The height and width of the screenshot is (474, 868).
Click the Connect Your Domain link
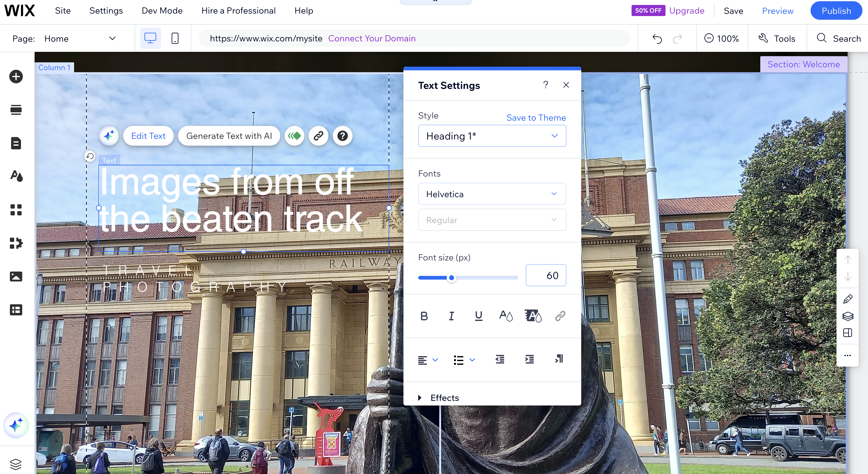372,38
